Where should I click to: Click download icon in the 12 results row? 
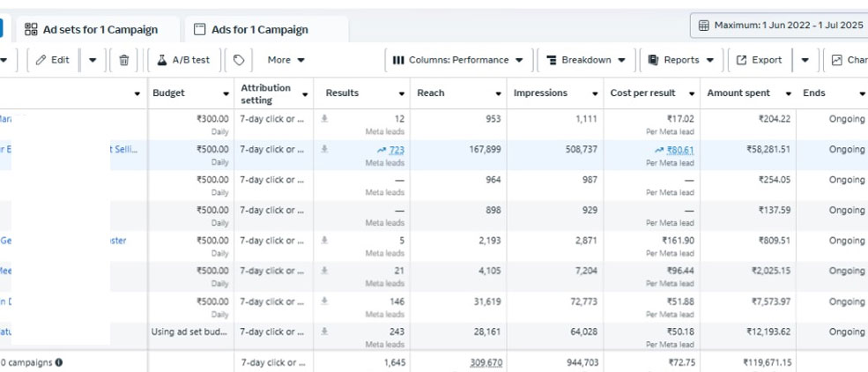click(x=325, y=119)
